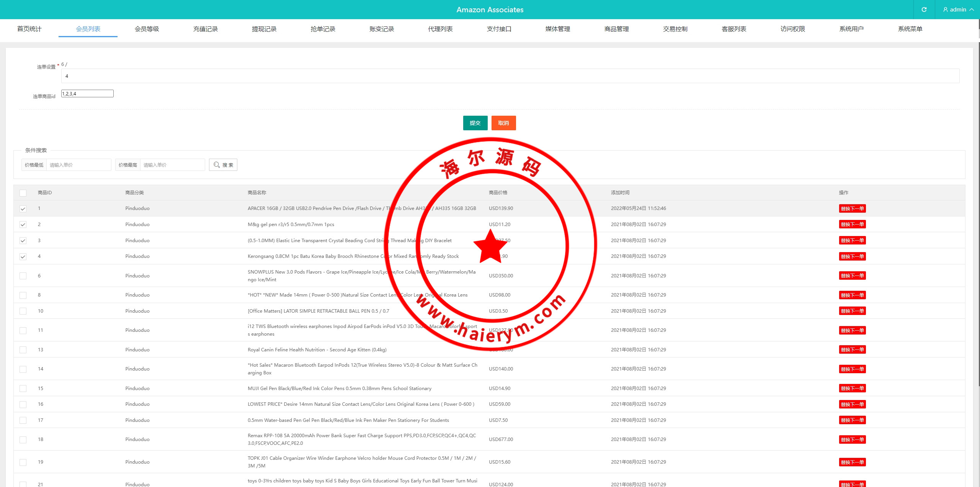Click the search button with magnifier

coord(223,165)
